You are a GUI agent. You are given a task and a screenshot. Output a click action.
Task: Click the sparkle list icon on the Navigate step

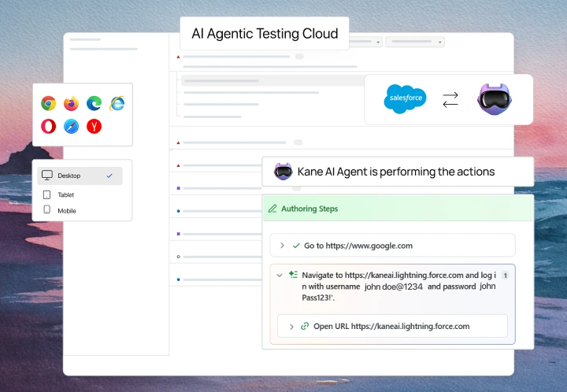coord(293,275)
